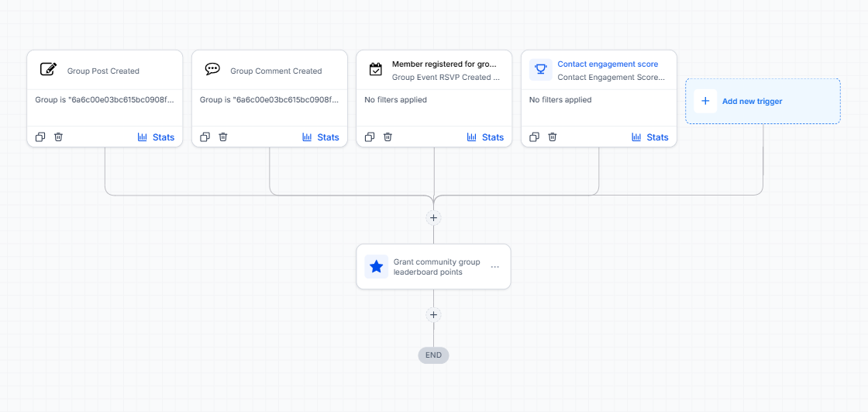Open Stats for Member registered trigger
This screenshot has width=868, height=412.
tap(485, 137)
